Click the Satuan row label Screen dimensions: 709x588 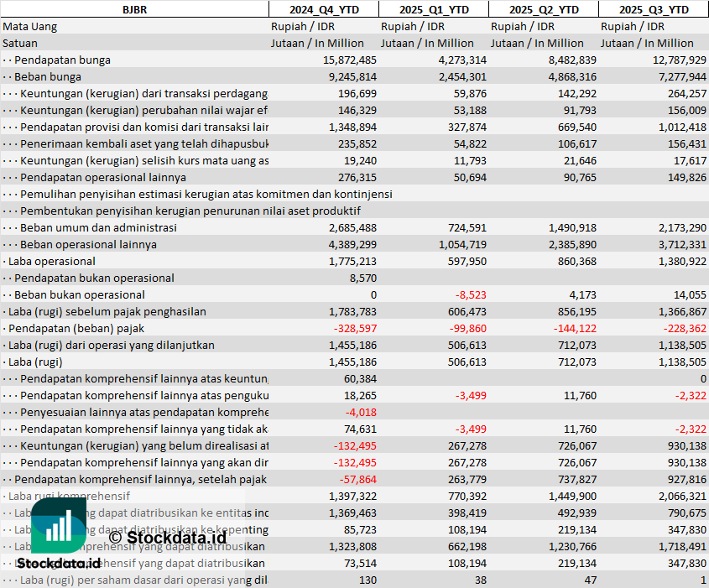20,43
